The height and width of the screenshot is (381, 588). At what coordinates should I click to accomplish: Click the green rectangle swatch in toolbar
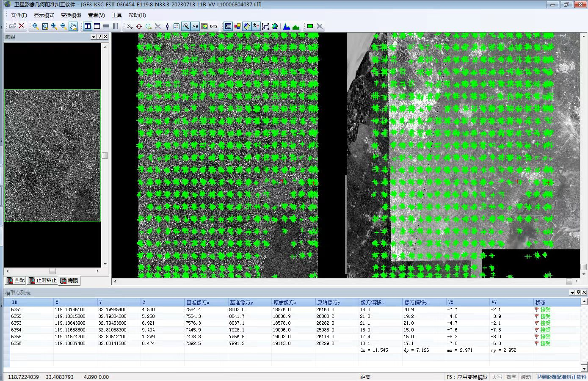(310, 26)
